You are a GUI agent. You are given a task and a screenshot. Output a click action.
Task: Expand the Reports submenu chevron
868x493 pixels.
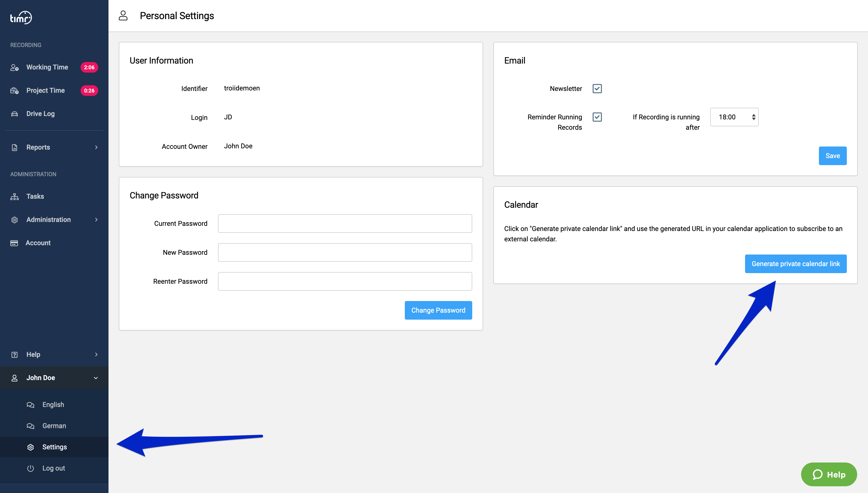[96, 147]
